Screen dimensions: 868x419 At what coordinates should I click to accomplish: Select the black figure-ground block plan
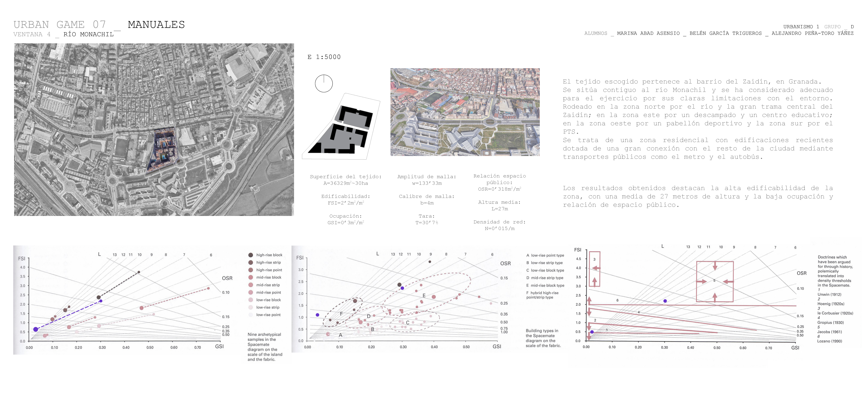341,126
